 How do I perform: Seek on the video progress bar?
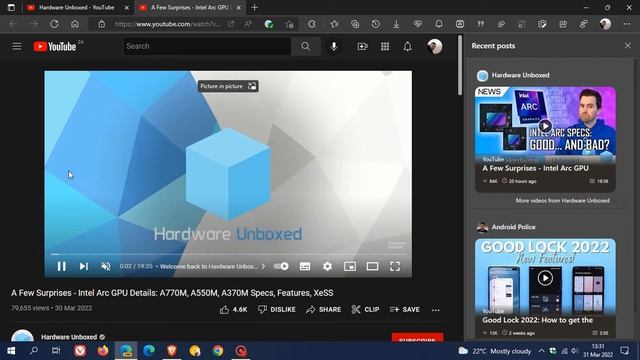228,254
